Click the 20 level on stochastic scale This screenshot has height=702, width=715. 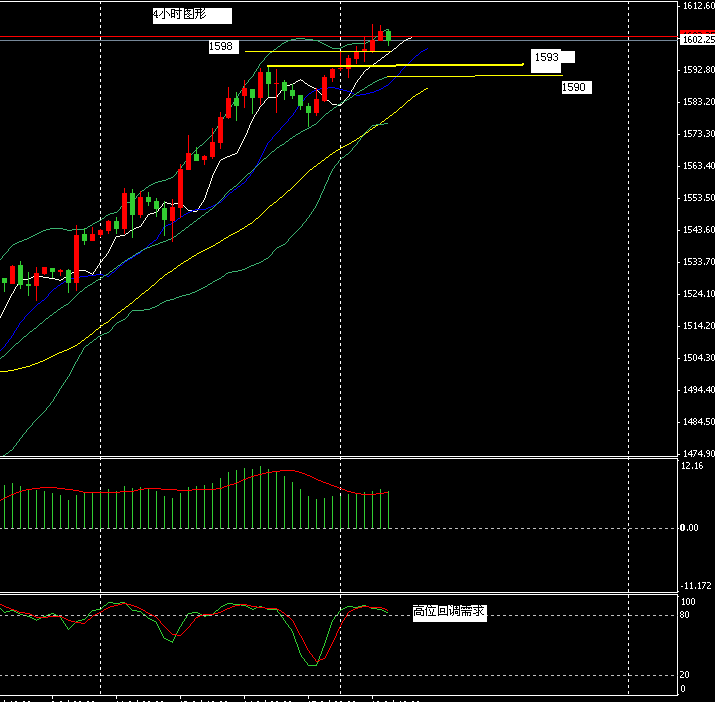tap(687, 674)
